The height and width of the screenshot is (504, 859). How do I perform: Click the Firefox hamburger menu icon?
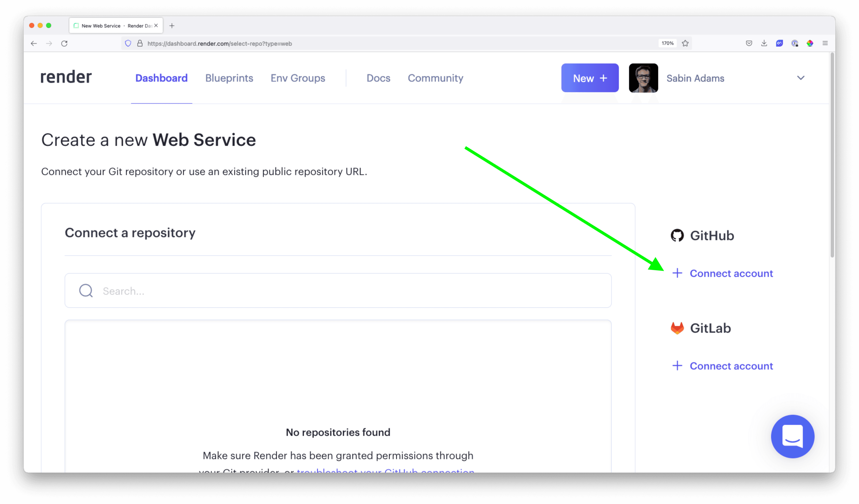825,43
